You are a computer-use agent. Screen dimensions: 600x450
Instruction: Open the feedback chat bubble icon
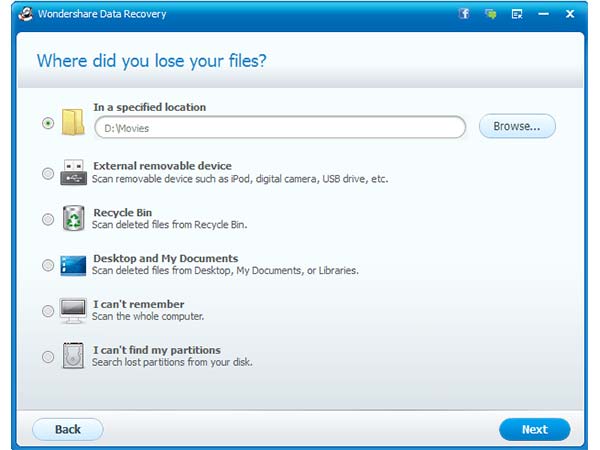coord(490,14)
